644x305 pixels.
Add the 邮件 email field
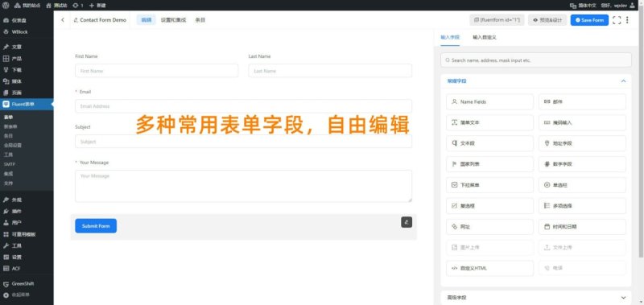(x=582, y=101)
